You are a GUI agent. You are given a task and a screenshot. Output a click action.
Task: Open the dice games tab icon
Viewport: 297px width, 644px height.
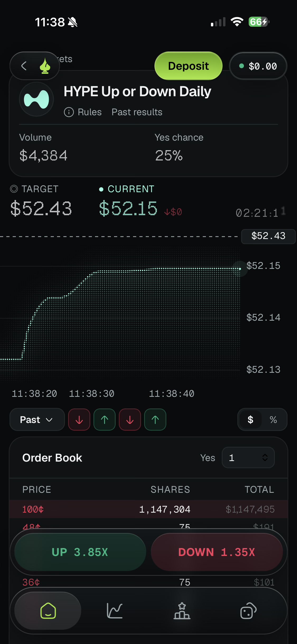[248, 611]
